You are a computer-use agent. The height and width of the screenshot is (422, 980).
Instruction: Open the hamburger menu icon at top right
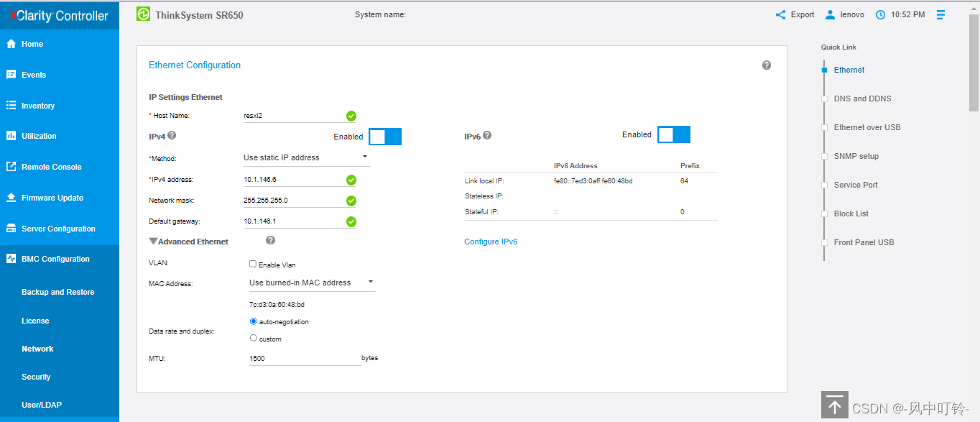(940, 14)
